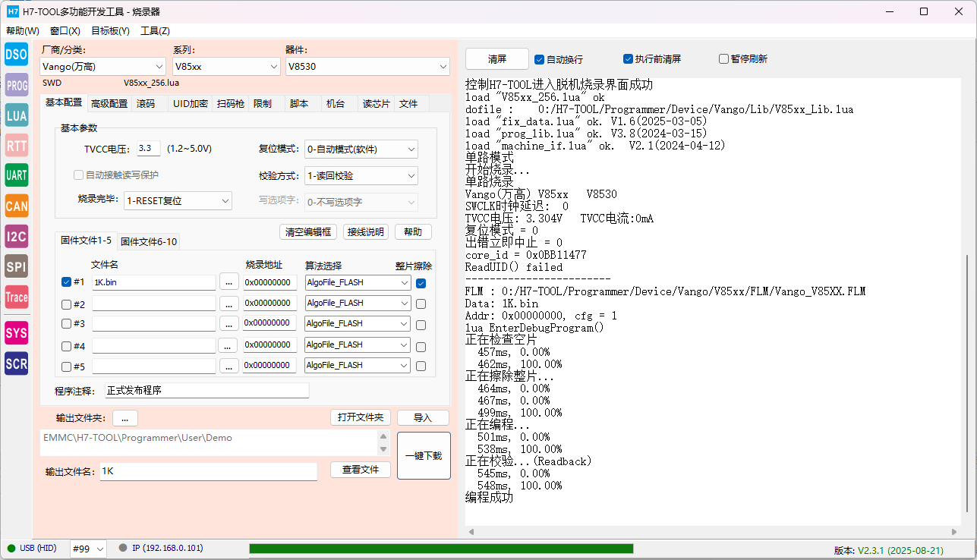Image resolution: width=977 pixels, height=560 pixels.
Task: Switch to the 高级配置 tab
Action: pos(109,103)
